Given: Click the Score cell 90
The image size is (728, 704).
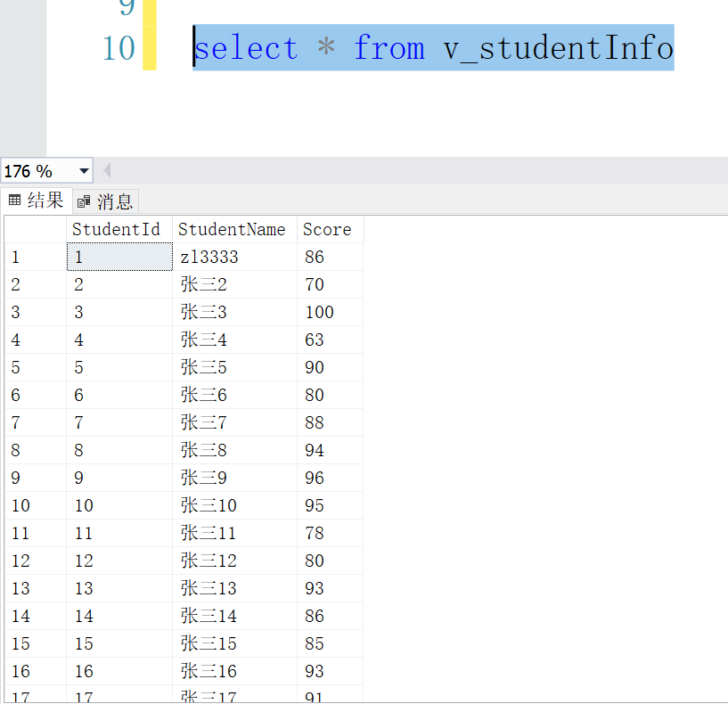Looking at the screenshot, I should (330, 367).
